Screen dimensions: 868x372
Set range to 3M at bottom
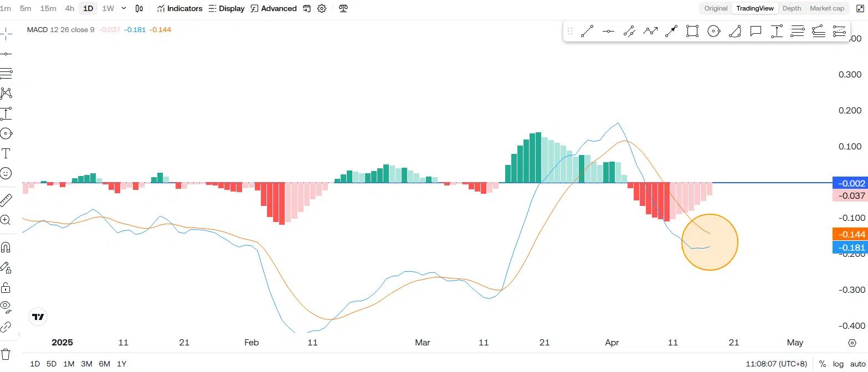86,364
